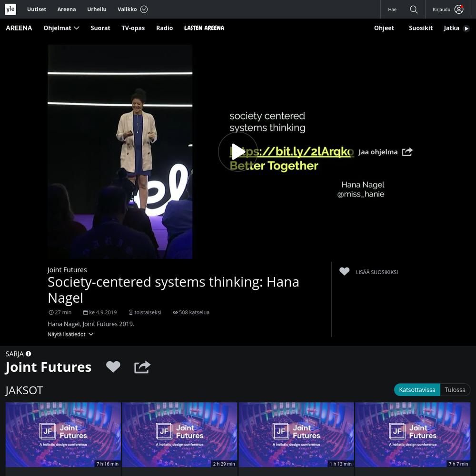Click Lisää suosikiksi label

coord(377,272)
